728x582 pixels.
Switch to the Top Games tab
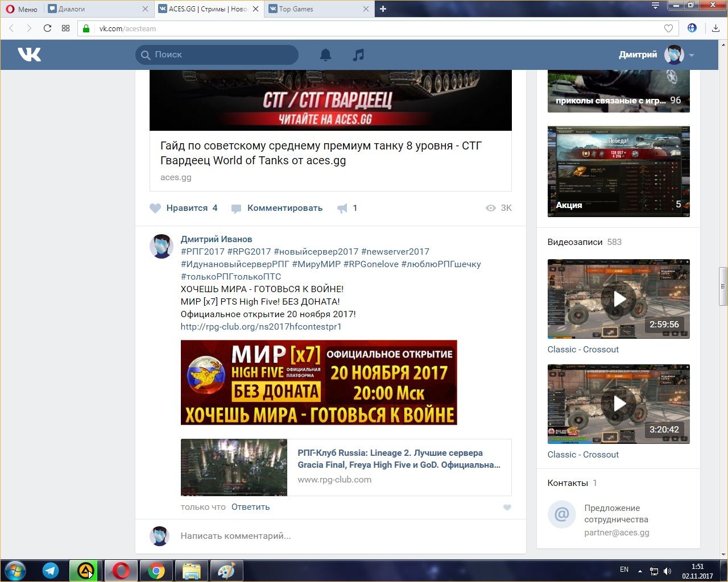pos(316,9)
